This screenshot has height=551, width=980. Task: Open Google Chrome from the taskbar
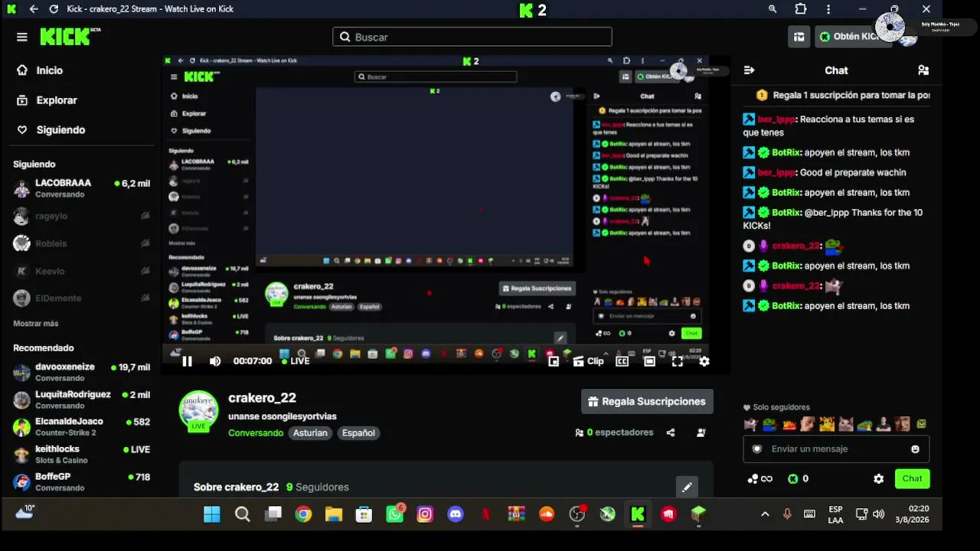click(303, 514)
